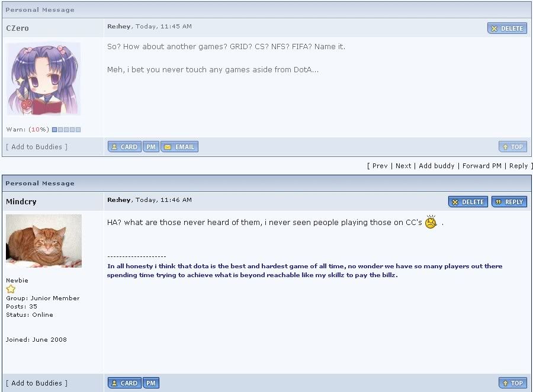Send PM to CZero
This screenshot has height=392, width=533.
click(151, 147)
